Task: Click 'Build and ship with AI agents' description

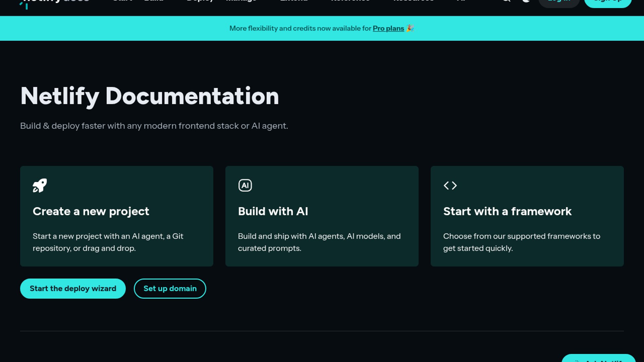Action: point(319,242)
